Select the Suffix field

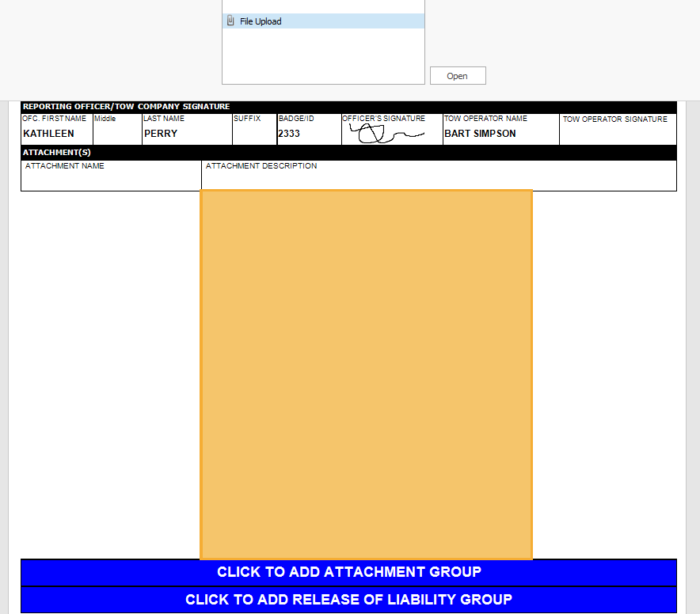click(254, 134)
